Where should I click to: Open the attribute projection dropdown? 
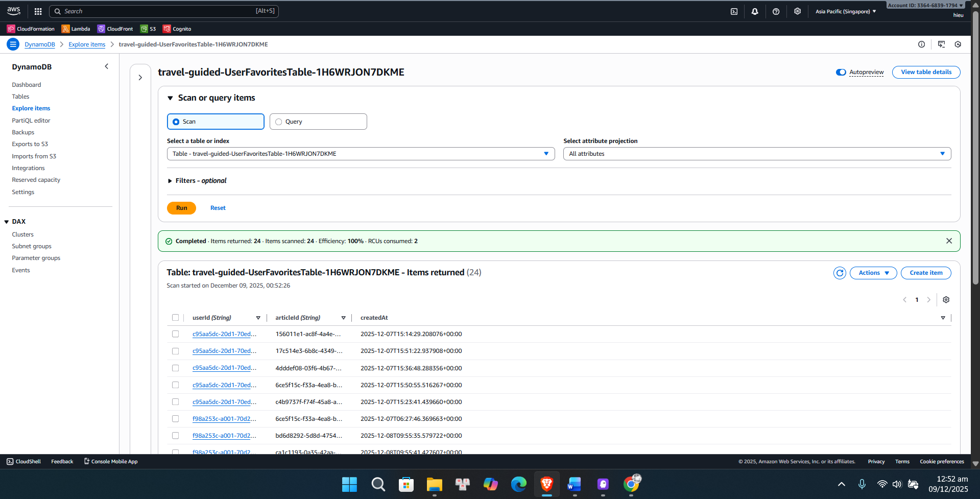[757, 154]
